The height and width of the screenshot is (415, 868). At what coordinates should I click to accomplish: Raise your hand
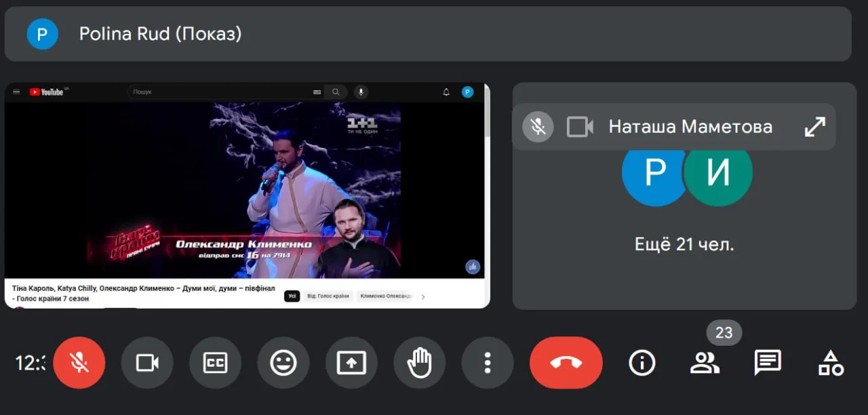point(420,363)
